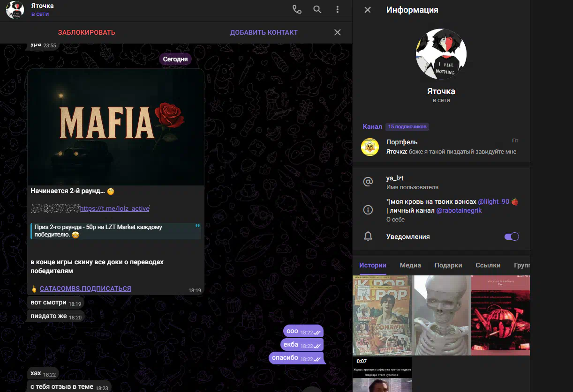
Task: Search in this chat using the magnifier icon
Action: click(x=317, y=9)
